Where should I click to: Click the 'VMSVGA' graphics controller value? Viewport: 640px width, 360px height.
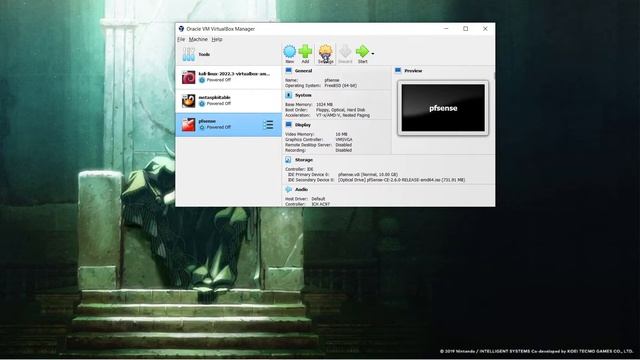(x=344, y=140)
